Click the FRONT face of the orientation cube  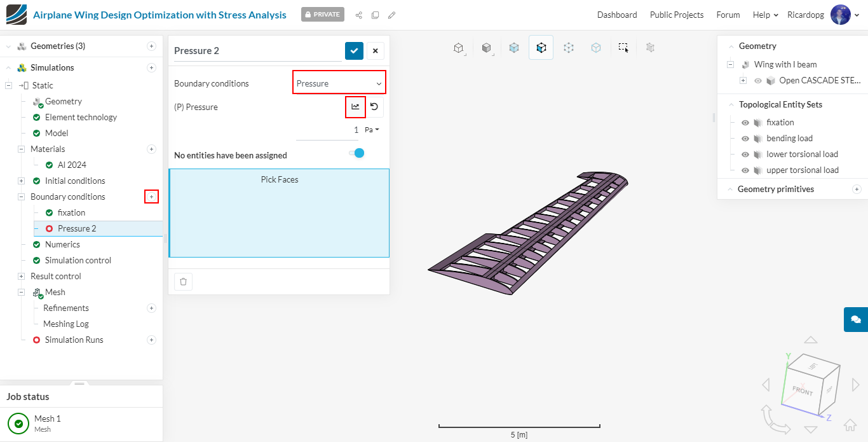(x=803, y=390)
